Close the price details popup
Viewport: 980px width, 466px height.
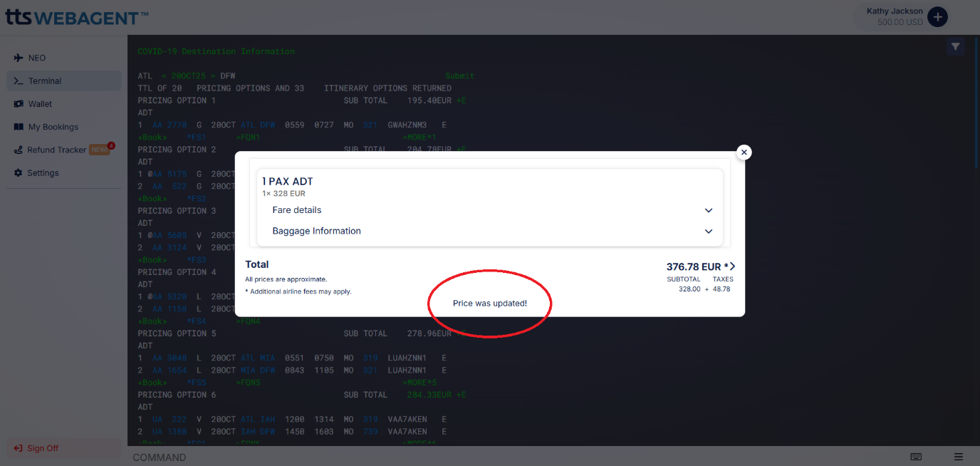(x=744, y=152)
